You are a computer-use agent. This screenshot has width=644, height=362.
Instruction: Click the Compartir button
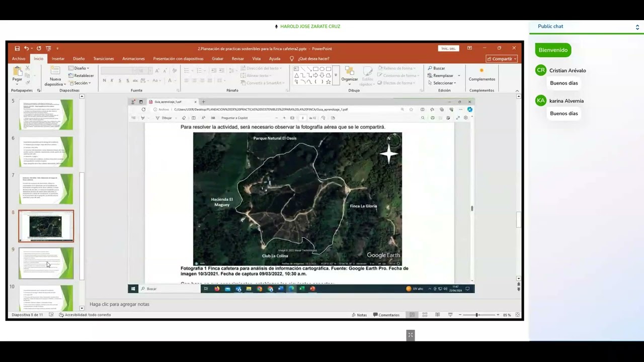[x=502, y=59]
